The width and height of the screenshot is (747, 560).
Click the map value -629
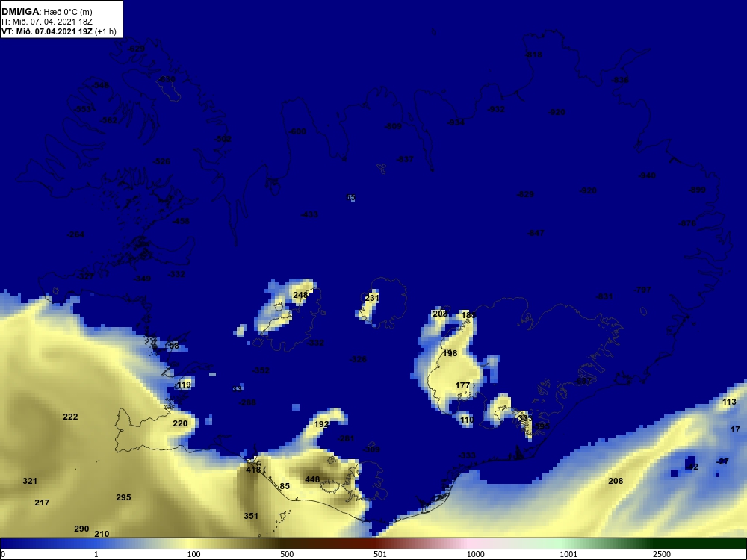point(136,49)
